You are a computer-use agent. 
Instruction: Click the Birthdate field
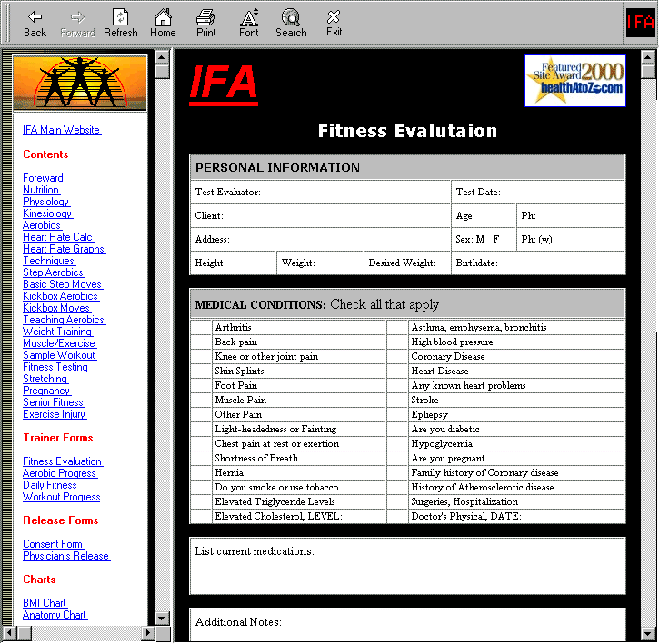click(538, 263)
